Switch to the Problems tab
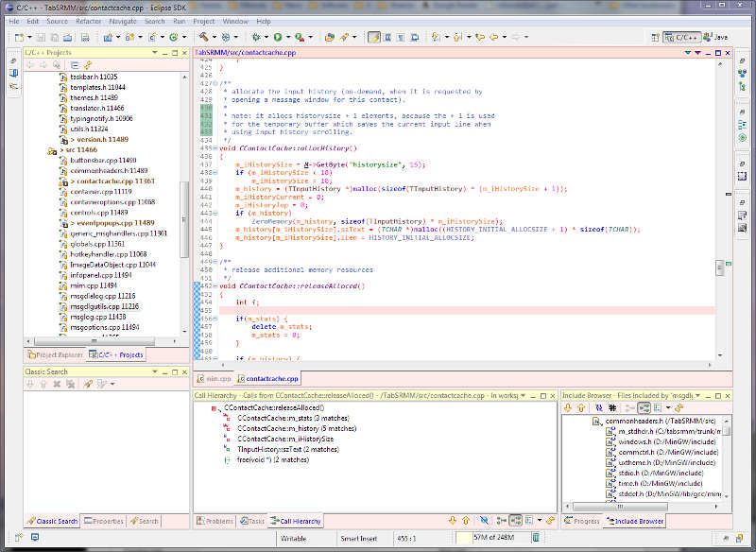This screenshot has height=552, width=756. [215, 521]
